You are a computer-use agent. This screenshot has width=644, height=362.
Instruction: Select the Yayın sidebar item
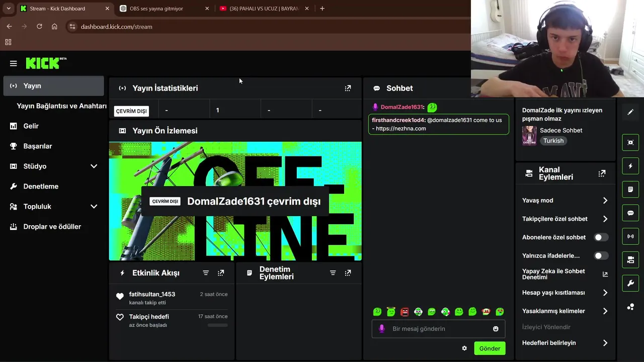(53, 86)
